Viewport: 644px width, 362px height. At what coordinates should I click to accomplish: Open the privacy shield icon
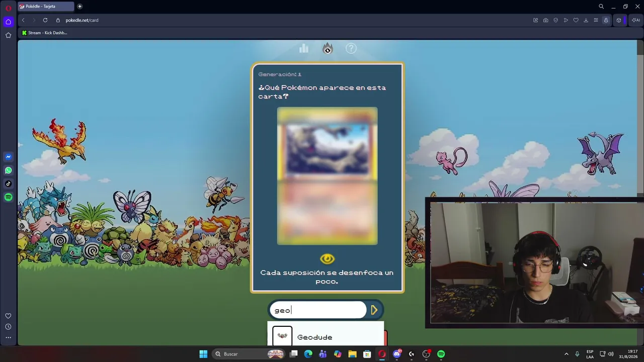coord(556,20)
